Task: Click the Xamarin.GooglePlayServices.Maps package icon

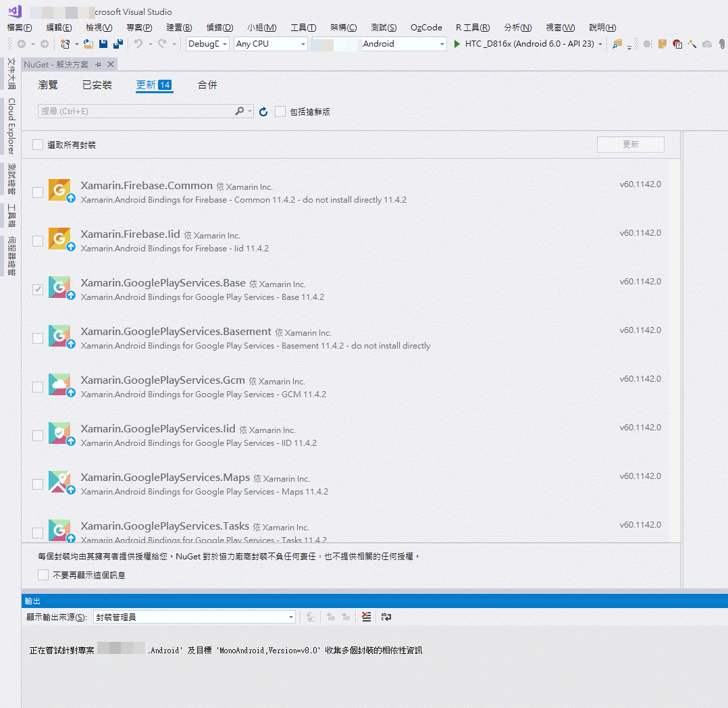Action: click(60, 482)
